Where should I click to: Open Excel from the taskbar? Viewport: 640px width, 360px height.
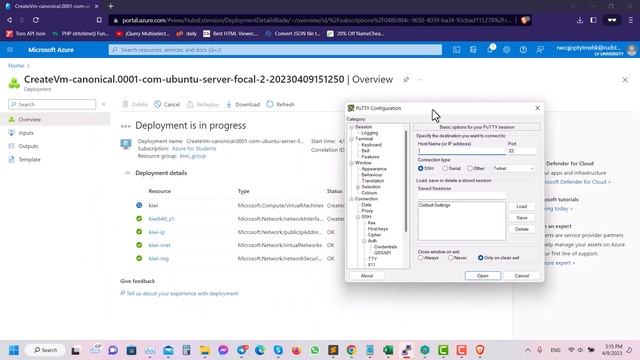click(388, 350)
